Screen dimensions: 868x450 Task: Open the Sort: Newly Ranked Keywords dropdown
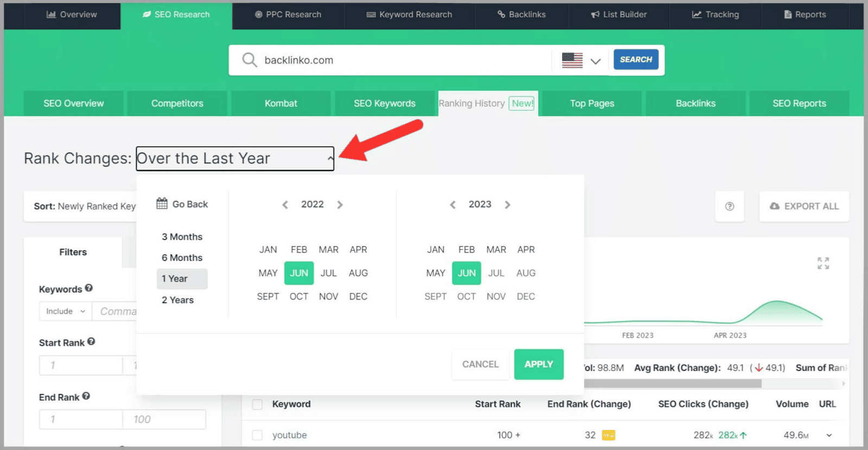click(x=80, y=207)
